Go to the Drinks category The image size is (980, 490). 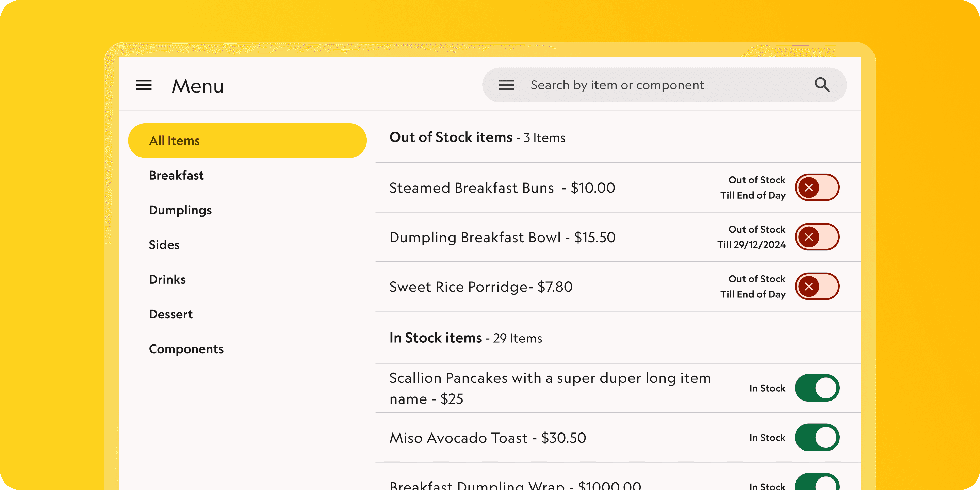pos(167,280)
